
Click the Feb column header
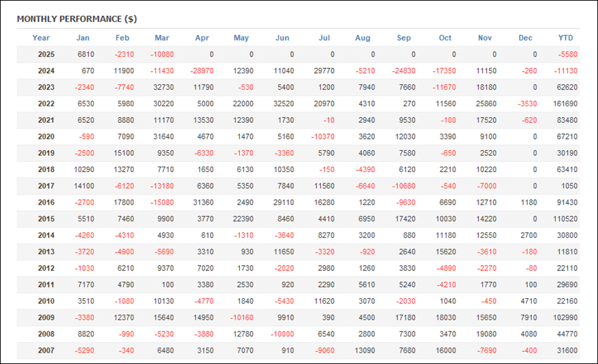tap(122, 38)
